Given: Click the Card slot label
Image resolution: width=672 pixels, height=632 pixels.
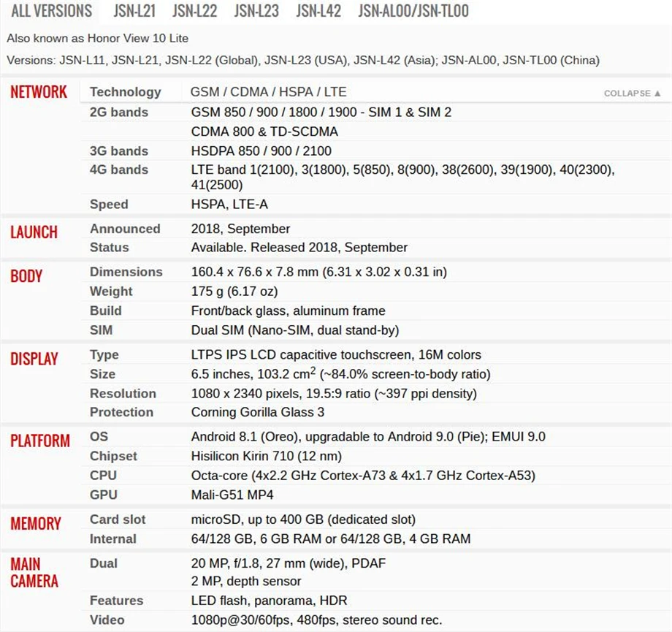Looking at the screenshot, I should coord(118,519).
